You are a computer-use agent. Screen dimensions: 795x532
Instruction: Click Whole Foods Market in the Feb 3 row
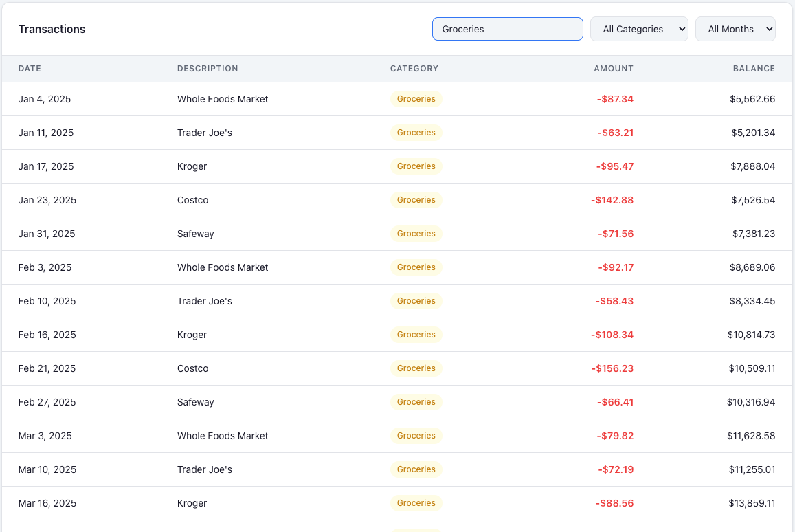tap(223, 267)
